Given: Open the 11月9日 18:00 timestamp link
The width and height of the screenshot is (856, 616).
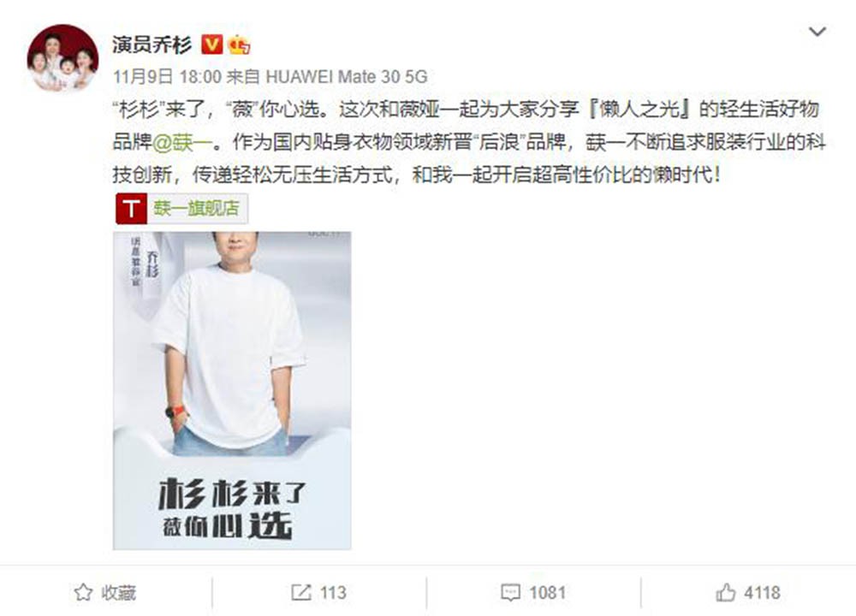Looking at the screenshot, I should coord(167,76).
